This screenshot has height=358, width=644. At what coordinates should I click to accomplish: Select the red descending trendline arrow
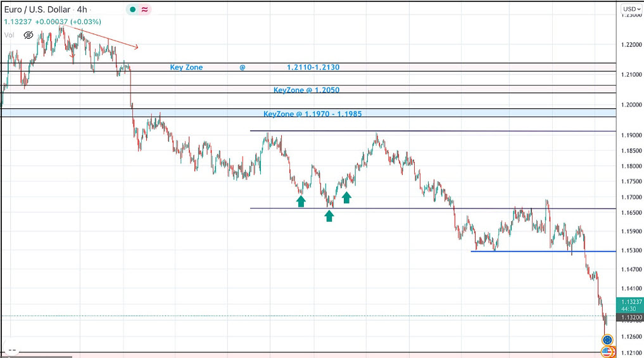click(101, 36)
